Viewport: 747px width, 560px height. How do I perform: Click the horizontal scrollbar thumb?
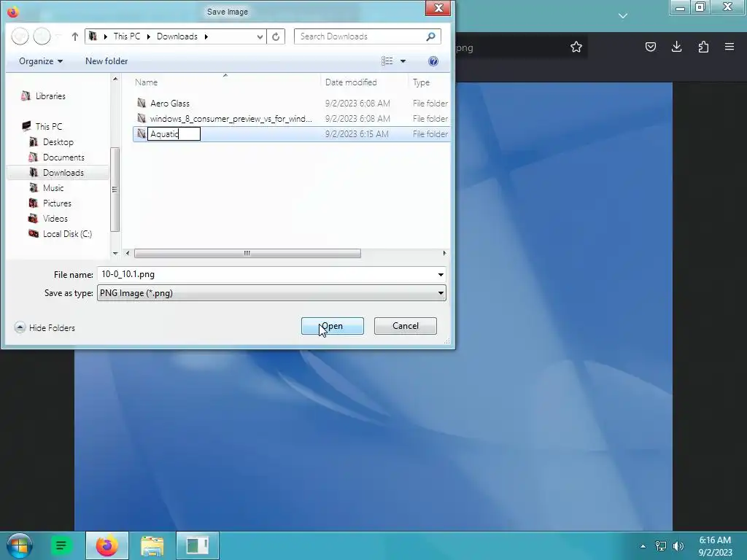coord(247,253)
